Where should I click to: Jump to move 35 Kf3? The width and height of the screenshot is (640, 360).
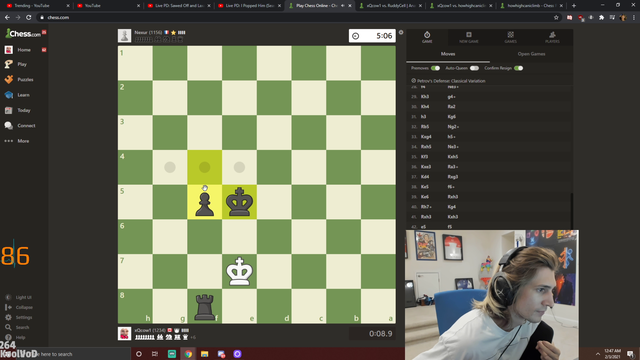point(424,157)
